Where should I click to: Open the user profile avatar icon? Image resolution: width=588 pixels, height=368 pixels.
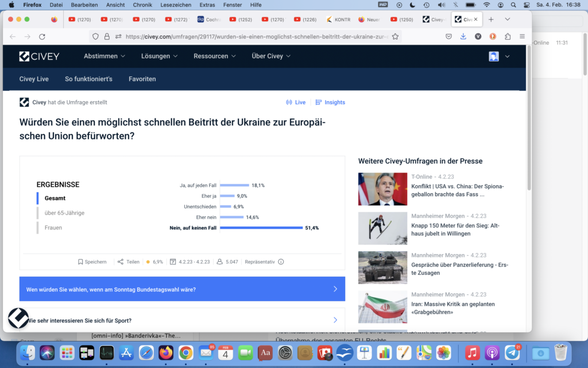tap(494, 56)
